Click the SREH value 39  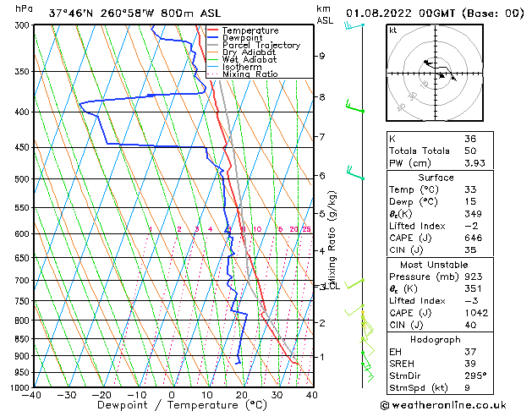point(470,364)
